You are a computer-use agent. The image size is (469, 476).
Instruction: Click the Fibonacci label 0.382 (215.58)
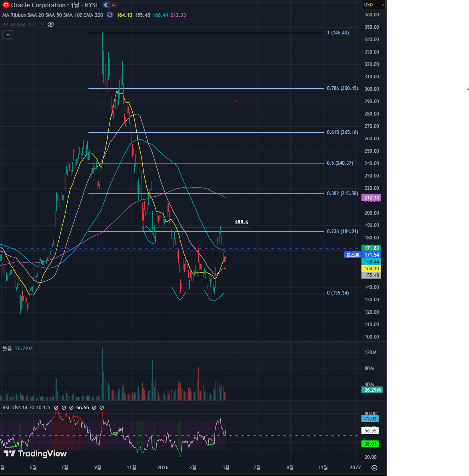(x=342, y=193)
